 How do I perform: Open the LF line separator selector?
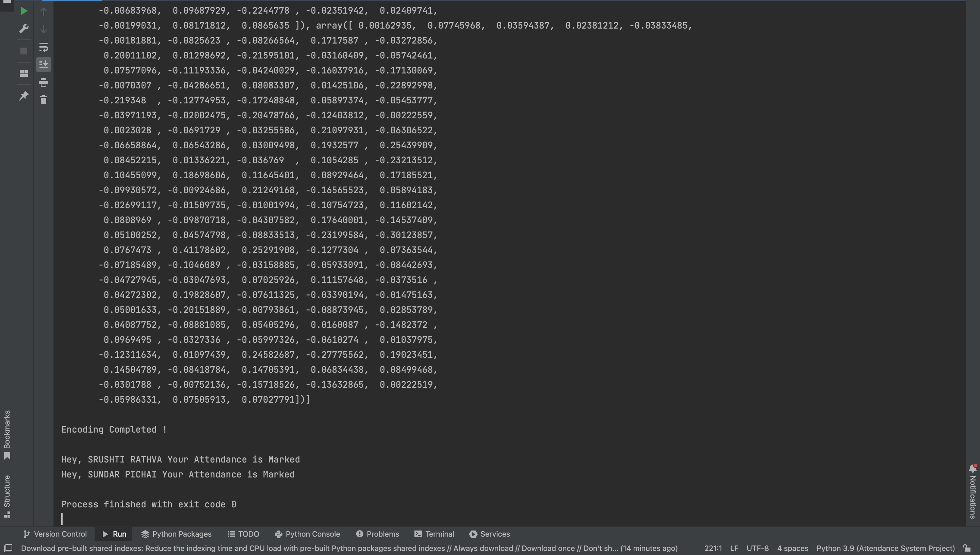(x=734, y=548)
